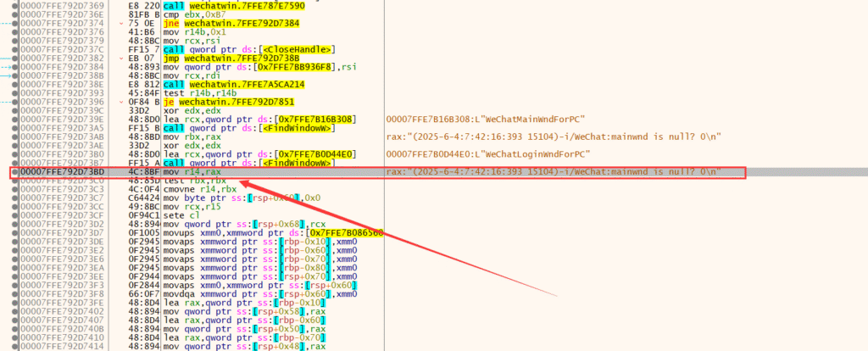Select the lea rax,[rbp-0x60] instruction

tap(243, 320)
